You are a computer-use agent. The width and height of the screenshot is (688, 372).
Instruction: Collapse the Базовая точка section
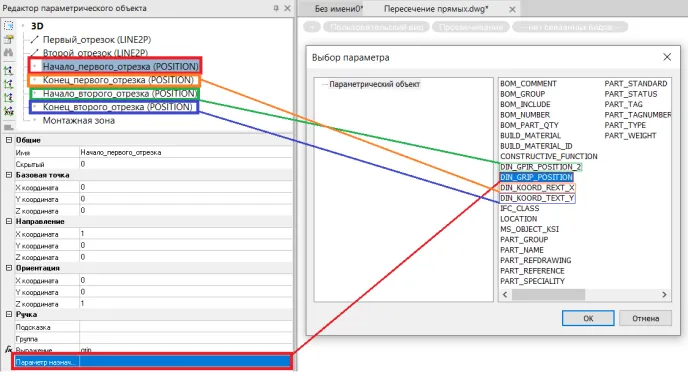(9, 175)
